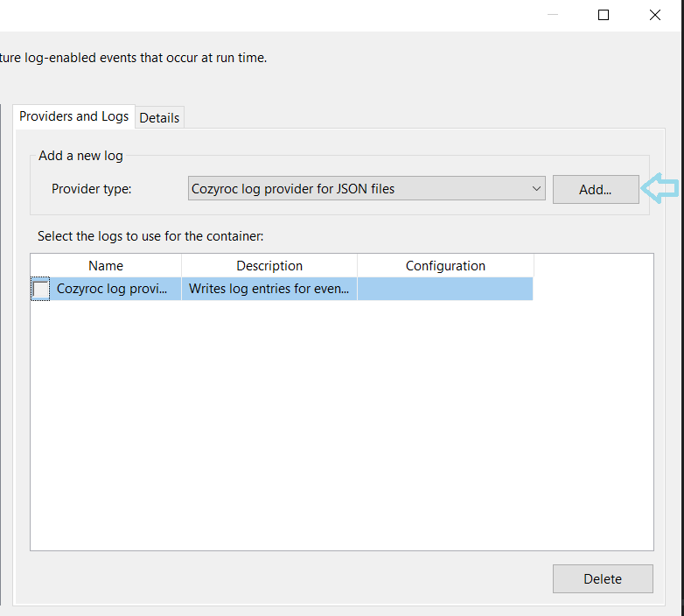Open the Provider type combo box
Viewport: 684px width, 616px height.
point(366,188)
